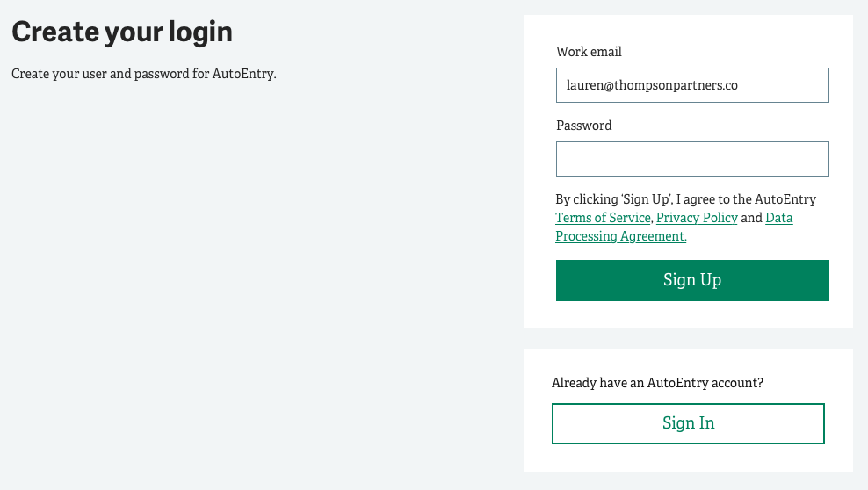868x490 pixels.
Task: Click the 'Create your user and password' description
Action: click(x=143, y=74)
